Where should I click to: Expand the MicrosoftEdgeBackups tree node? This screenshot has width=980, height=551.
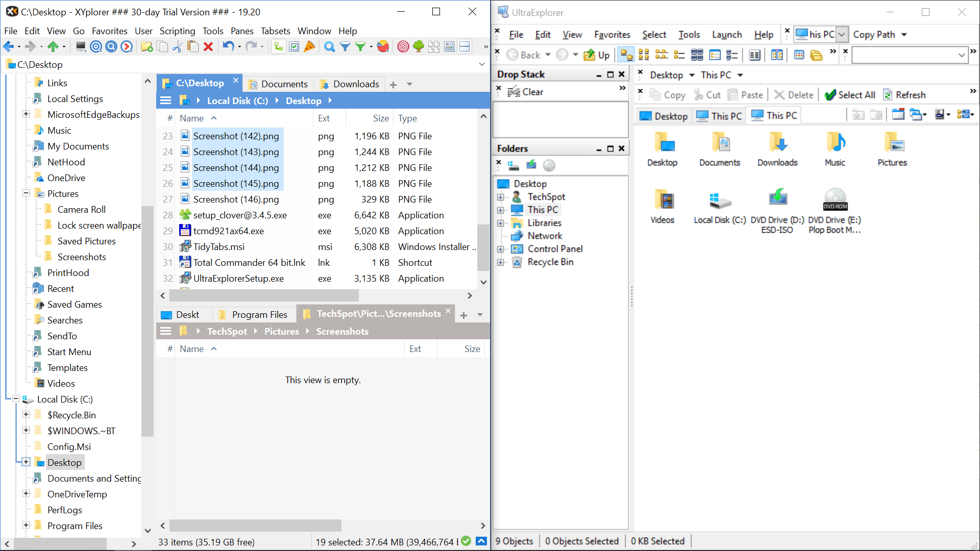point(26,114)
